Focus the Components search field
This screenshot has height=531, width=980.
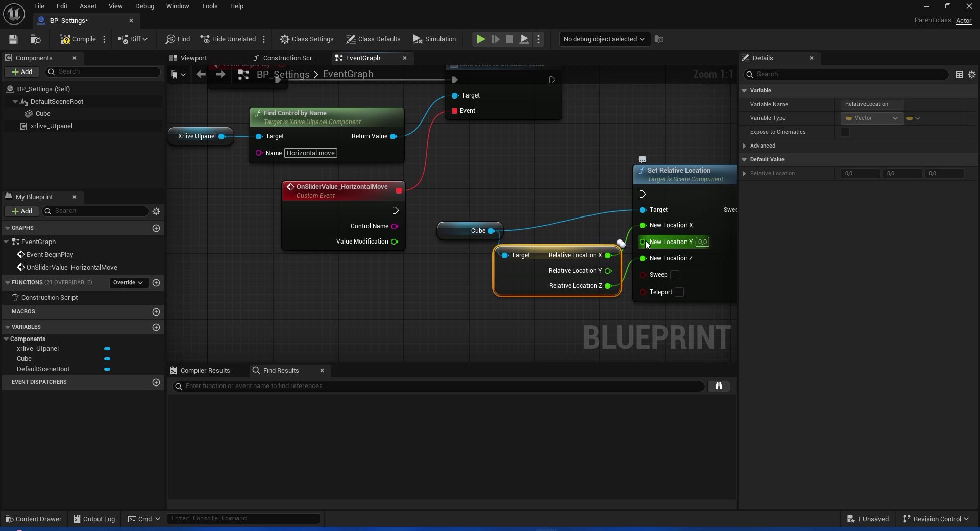pyautogui.click(x=103, y=72)
